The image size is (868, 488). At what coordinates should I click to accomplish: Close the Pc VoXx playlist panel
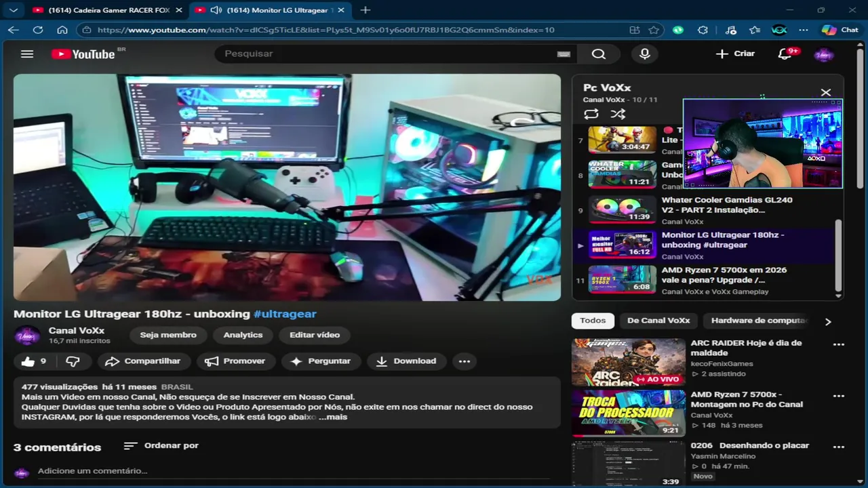coord(826,92)
